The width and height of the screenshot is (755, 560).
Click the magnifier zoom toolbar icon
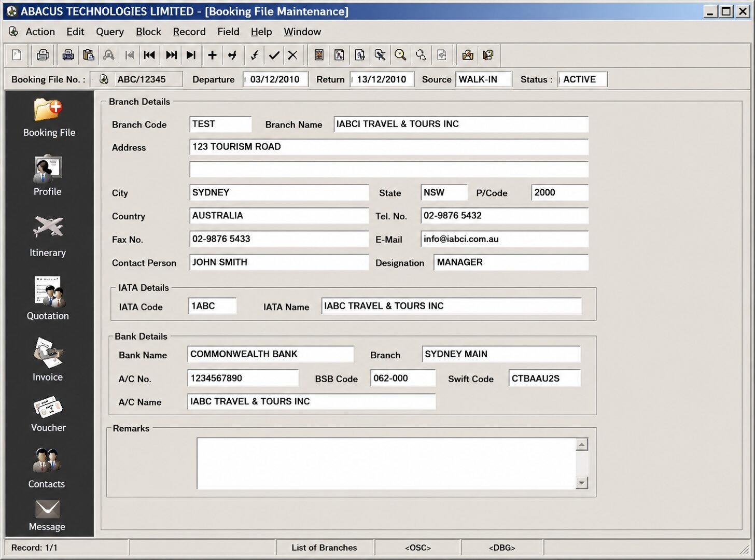tap(400, 55)
